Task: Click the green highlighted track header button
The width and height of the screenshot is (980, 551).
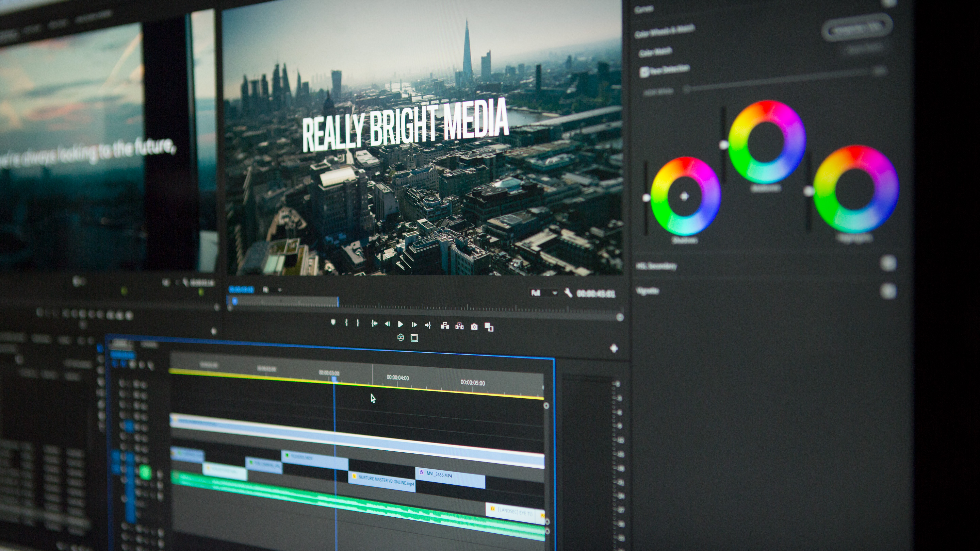Action: (x=145, y=472)
